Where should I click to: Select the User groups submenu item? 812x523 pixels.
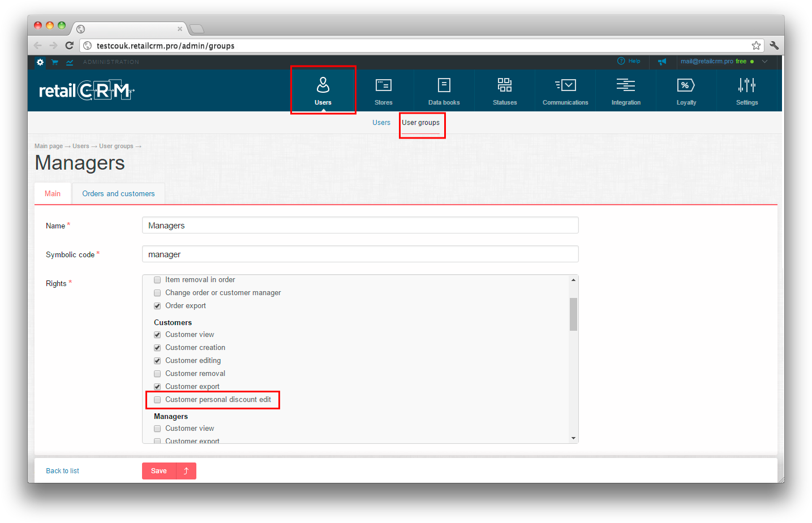pyautogui.click(x=420, y=123)
